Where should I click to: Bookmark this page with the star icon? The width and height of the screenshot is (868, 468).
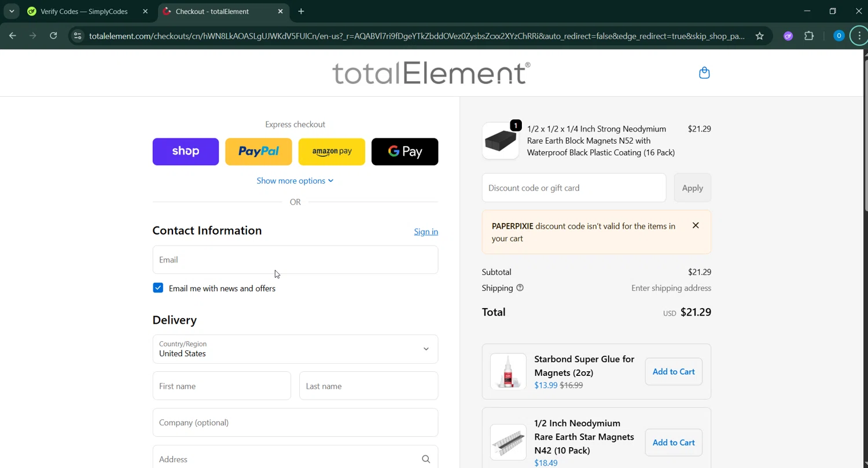(x=759, y=36)
